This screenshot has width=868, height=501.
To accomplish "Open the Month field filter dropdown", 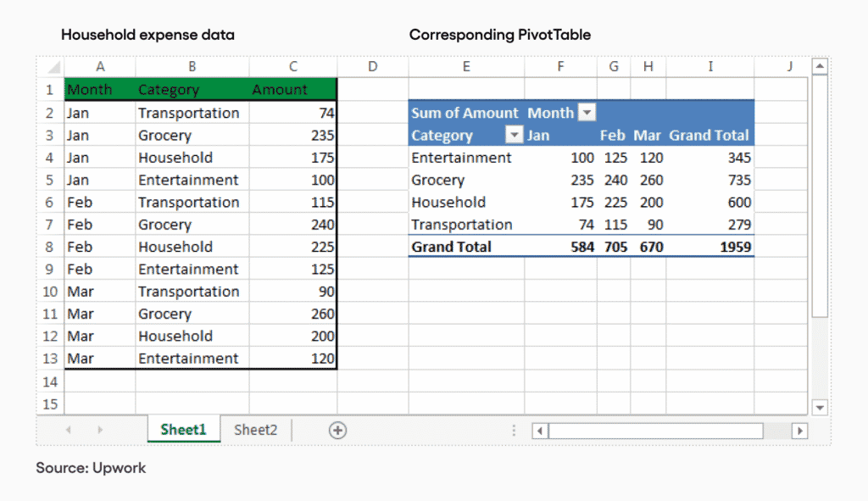I will tap(585, 112).
